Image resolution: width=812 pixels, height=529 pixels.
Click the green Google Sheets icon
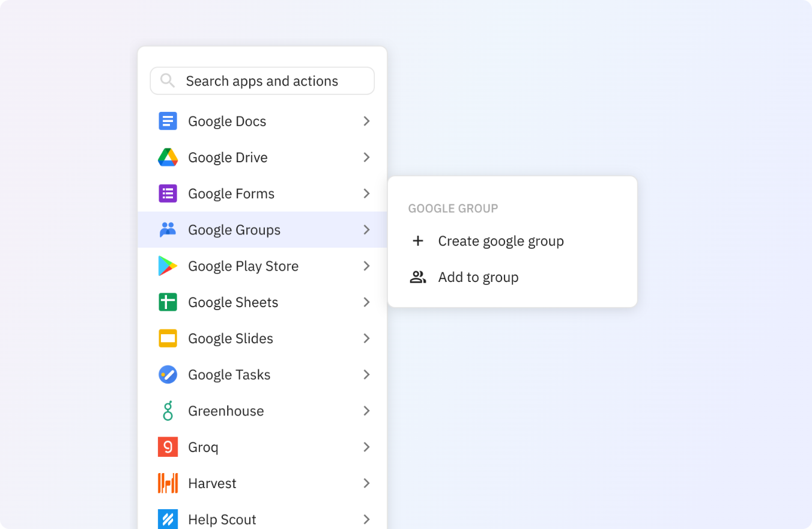click(168, 302)
